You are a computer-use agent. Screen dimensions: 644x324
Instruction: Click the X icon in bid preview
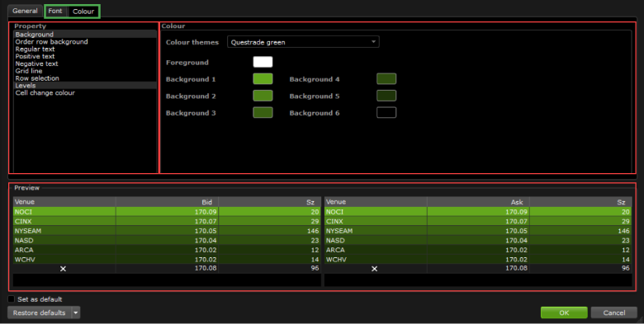63,269
